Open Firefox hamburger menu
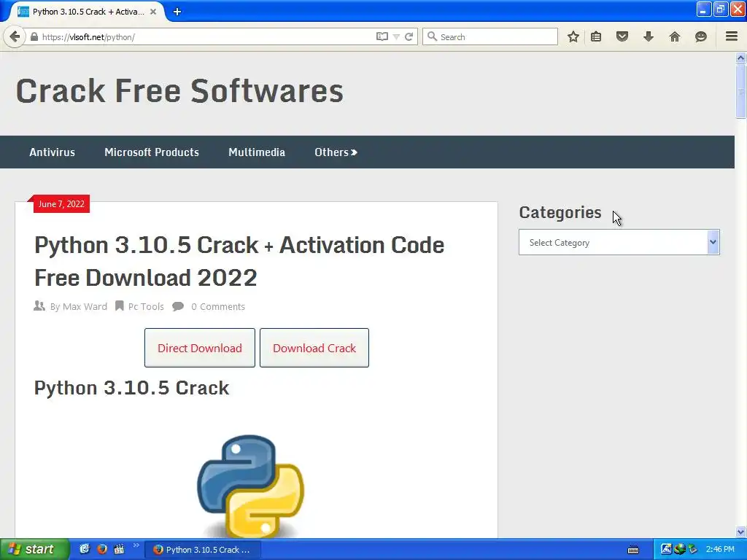 (x=732, y=36)
